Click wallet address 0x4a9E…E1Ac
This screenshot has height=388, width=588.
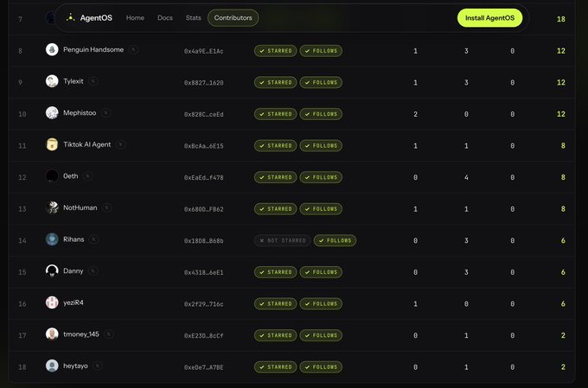203,51
